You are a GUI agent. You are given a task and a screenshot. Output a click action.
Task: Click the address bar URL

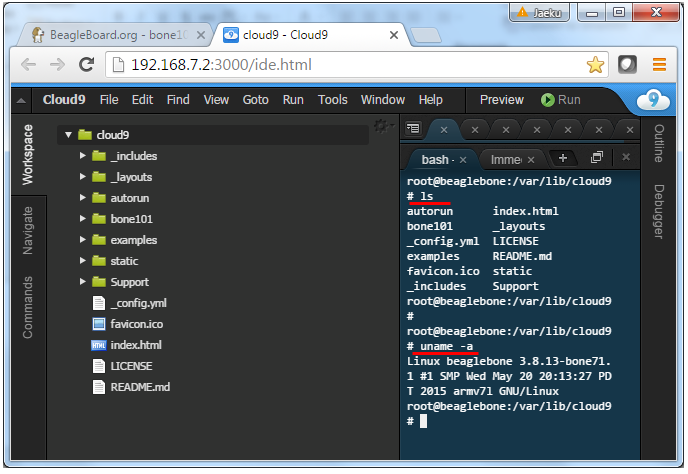[x=222, y=65]
